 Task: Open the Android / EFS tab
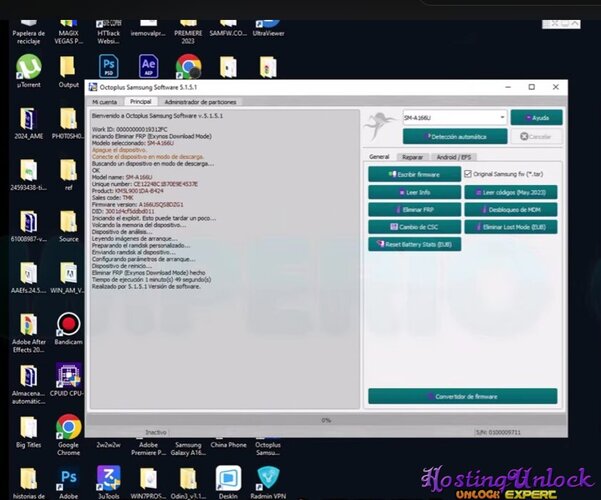pyautogui.click(x=454, y=157)
